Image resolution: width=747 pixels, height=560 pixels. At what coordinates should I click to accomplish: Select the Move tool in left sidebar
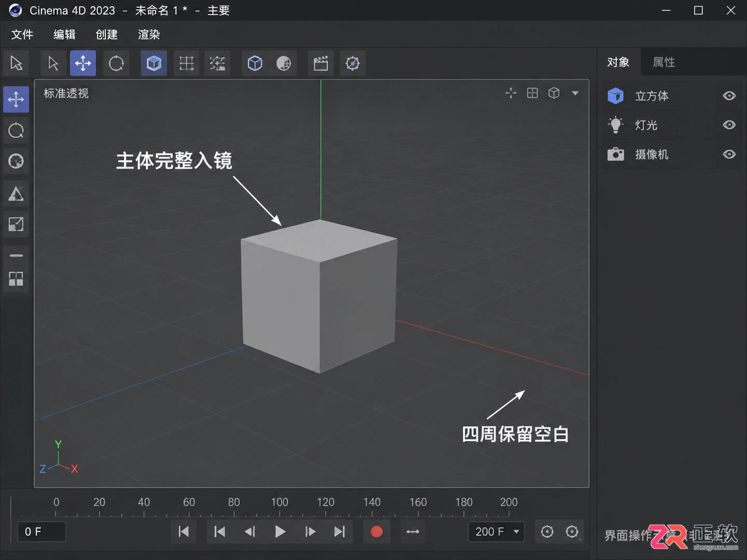16,99
